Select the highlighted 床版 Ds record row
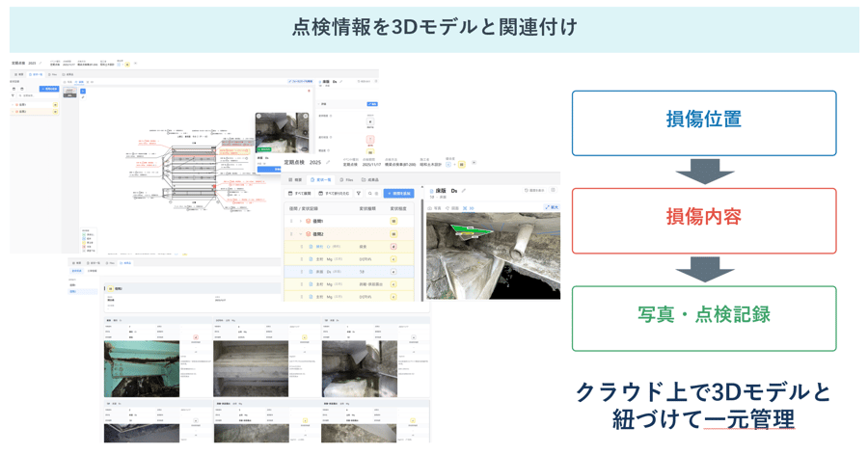Viewport: 868px width, 454px height. 349,272
